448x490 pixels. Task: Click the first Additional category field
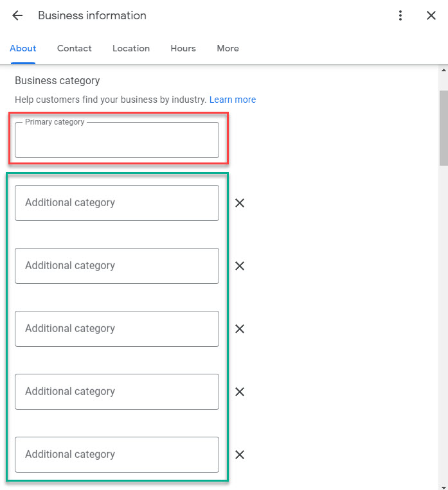coord(117,203)
